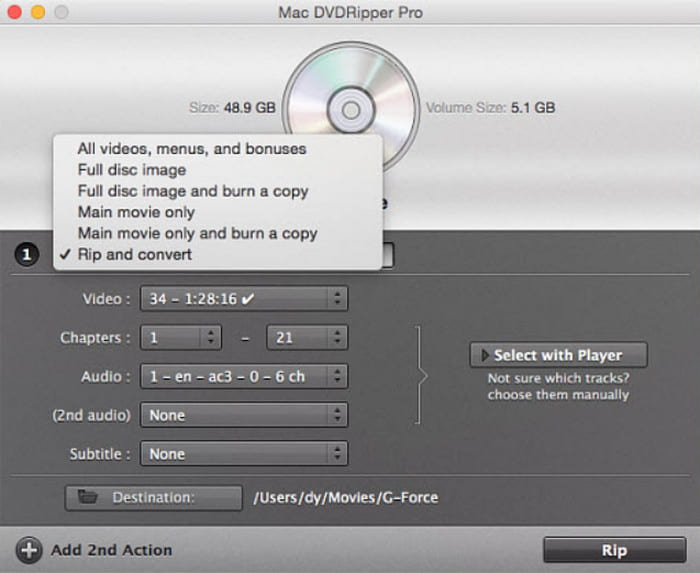Close the window with the red button
This screenshot has height=573, width=700.
pos(15,12)
